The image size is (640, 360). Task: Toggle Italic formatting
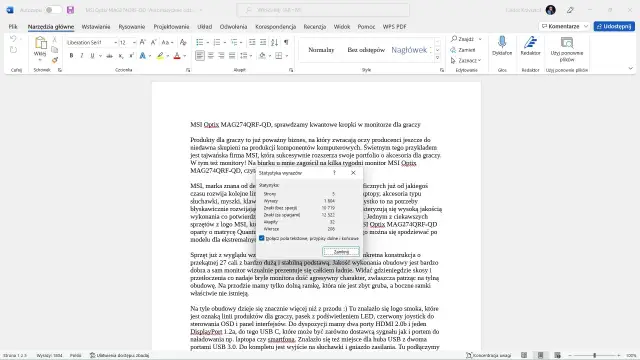click(x=82, y=56)
